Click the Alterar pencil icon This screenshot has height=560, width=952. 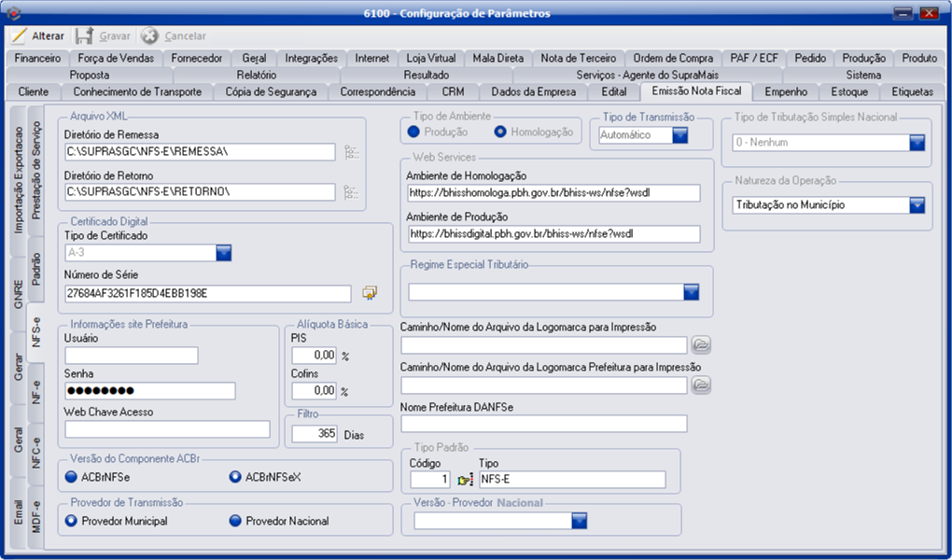point(20,36)
